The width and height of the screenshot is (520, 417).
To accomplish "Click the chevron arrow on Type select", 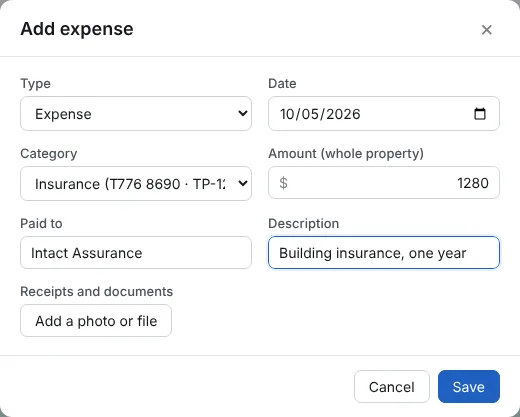I will (x=243, y=113).
